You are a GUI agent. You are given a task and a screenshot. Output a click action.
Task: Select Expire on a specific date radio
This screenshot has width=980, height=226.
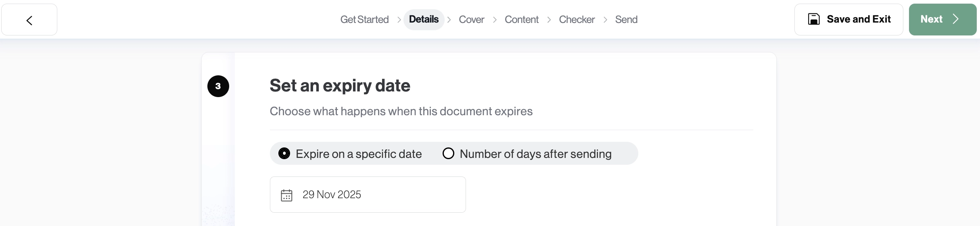284,153
